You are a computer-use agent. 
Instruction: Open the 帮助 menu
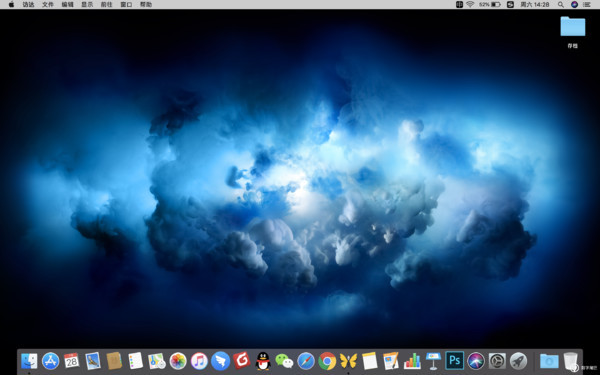pos(146,5)
